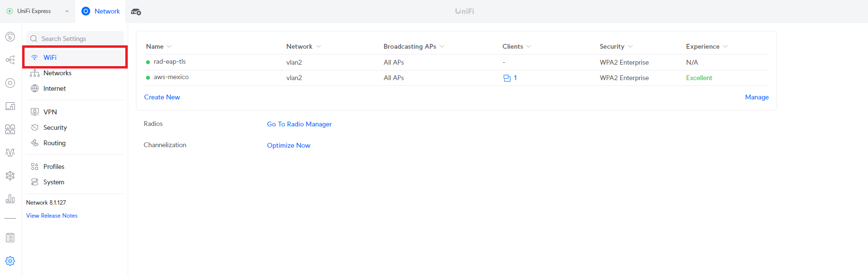868x276 pixels.
Task: Click Optimize Now link
Action: point(289,145)
